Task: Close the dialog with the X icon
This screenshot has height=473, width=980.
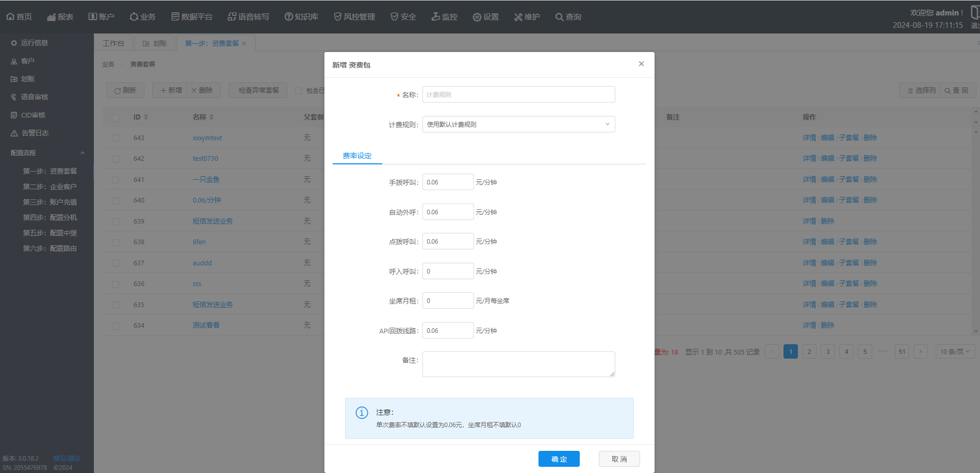Action: (641, 64)
